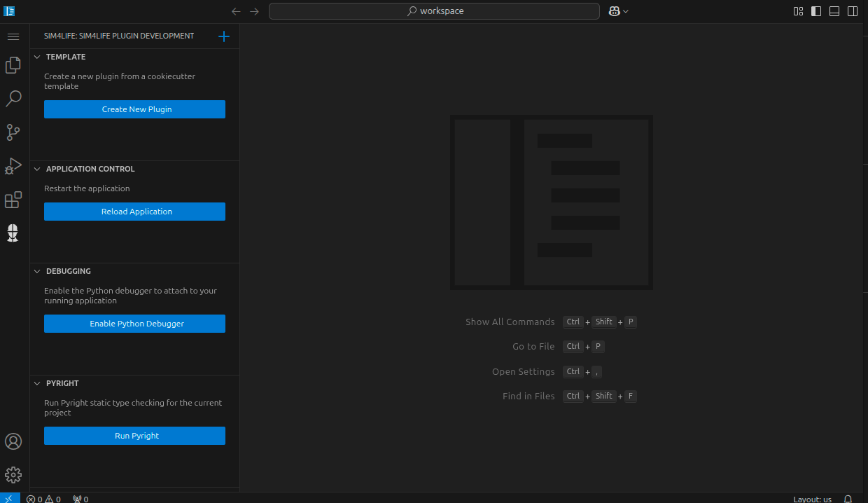This screenshot has width=868, height=503.
Task: Toggle the primary sidebar layout button
Action: click(816, 11)
